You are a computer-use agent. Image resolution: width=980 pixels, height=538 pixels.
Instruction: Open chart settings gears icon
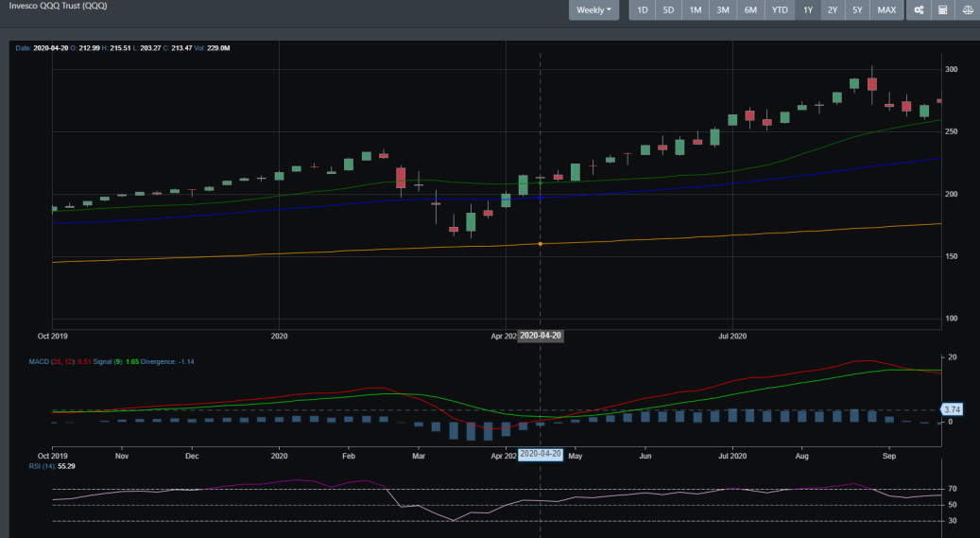coord(919,10)
